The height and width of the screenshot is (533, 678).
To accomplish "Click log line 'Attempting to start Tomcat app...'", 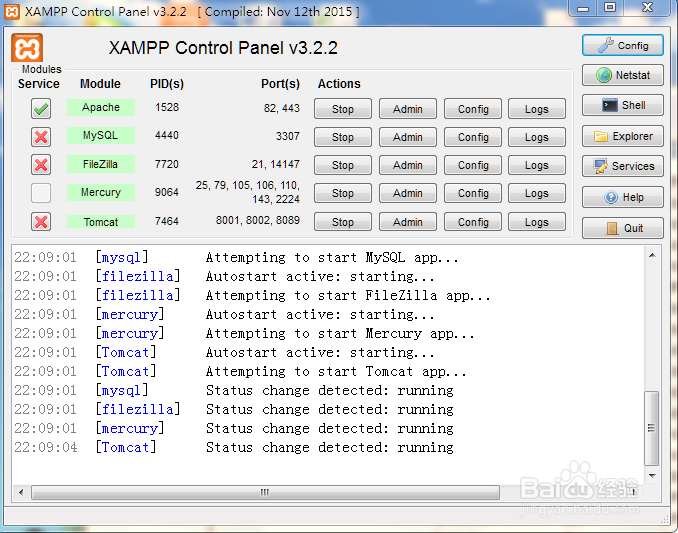I will (336, 372).
